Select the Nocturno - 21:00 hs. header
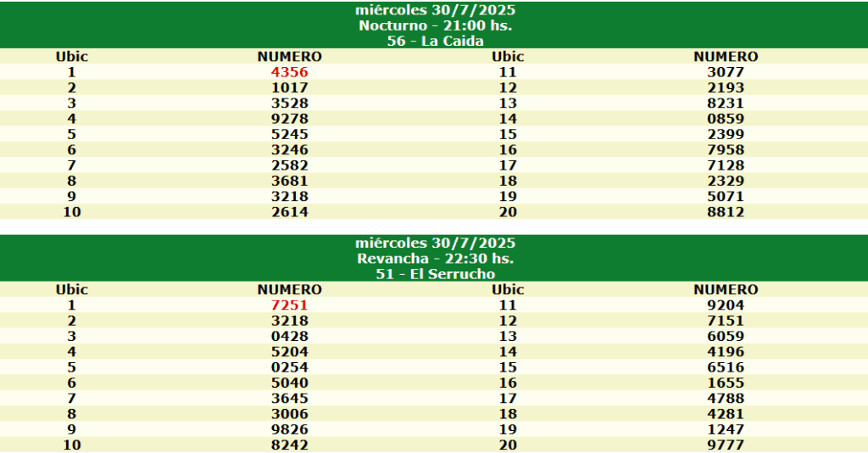 [436, 25]
